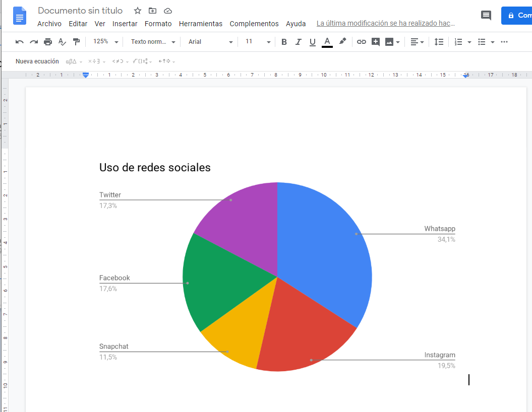
Task: Open the Herramientas menu
Action: tap(200, 24)
